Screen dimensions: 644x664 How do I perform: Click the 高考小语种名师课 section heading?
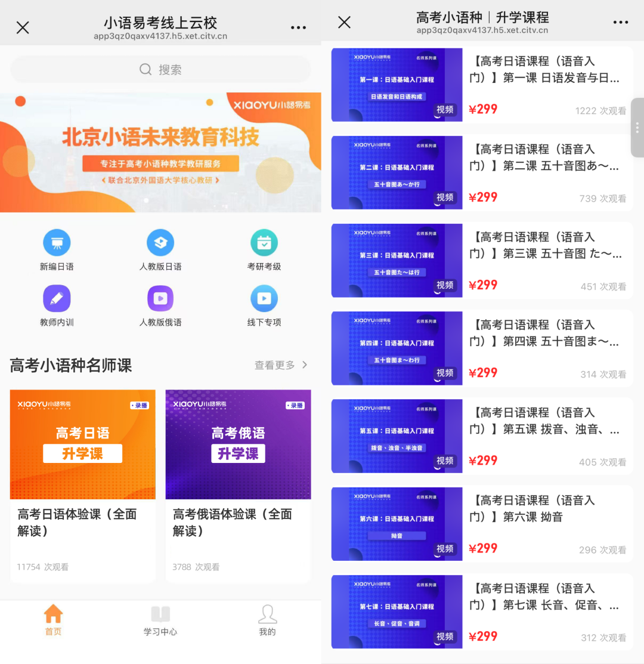[x=71, y=366]
